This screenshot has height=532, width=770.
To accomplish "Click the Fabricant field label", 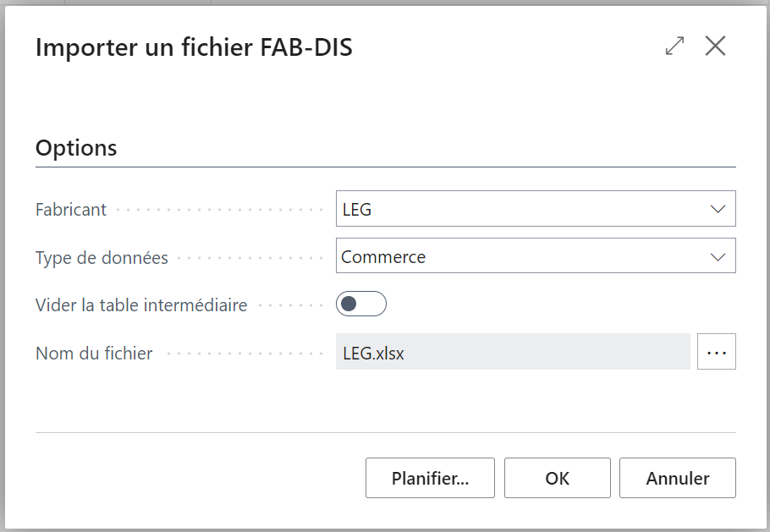I will [71, 210].
